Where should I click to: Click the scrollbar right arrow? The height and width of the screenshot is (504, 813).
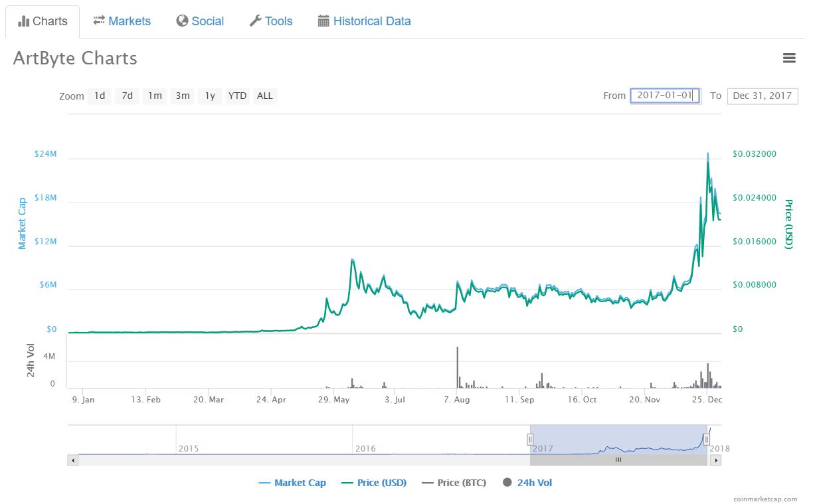(716, 460)
